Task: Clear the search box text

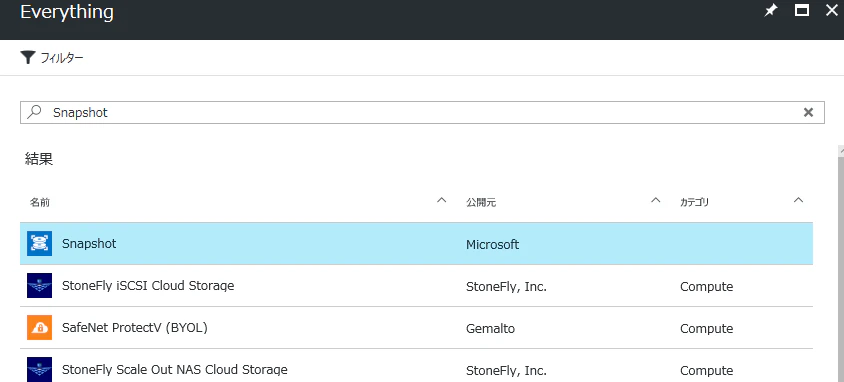Action: [808, 112]
